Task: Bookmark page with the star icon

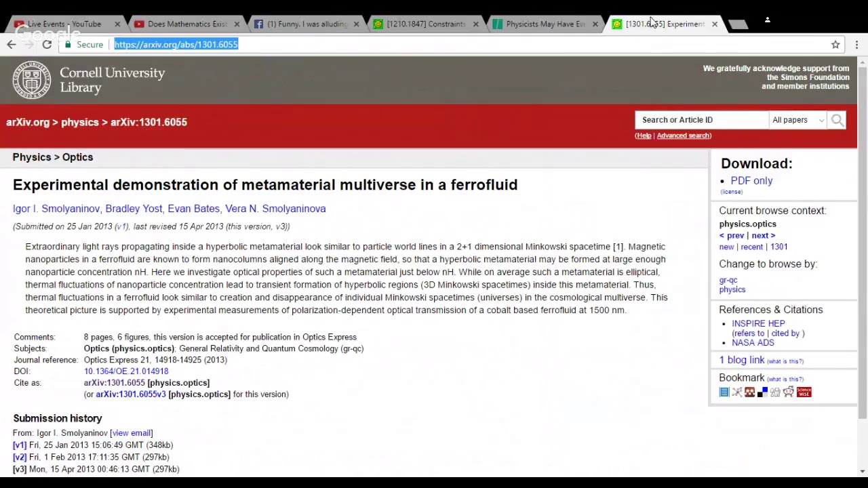Action: 835,45
